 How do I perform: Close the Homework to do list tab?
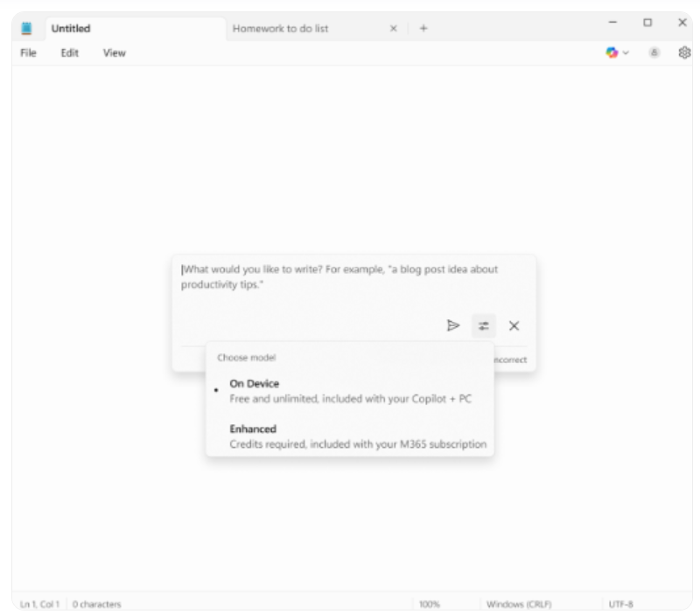(393, 29)
